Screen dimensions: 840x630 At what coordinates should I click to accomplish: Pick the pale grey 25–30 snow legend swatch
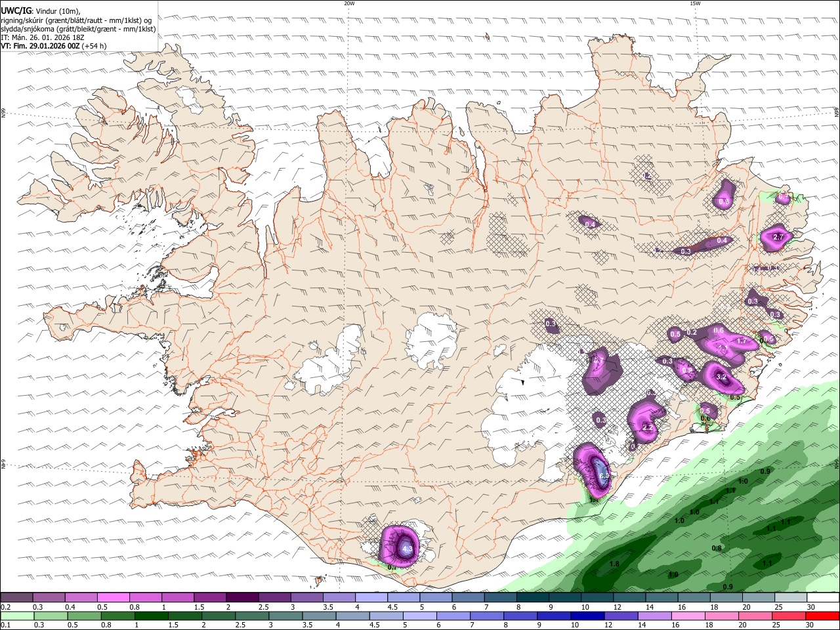point(791,597)
